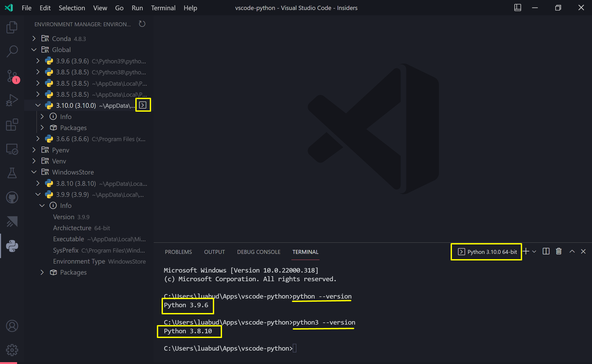Open the Run and Debug view
592x364 pixels.
pyautogui.click(x=12, y=100)
